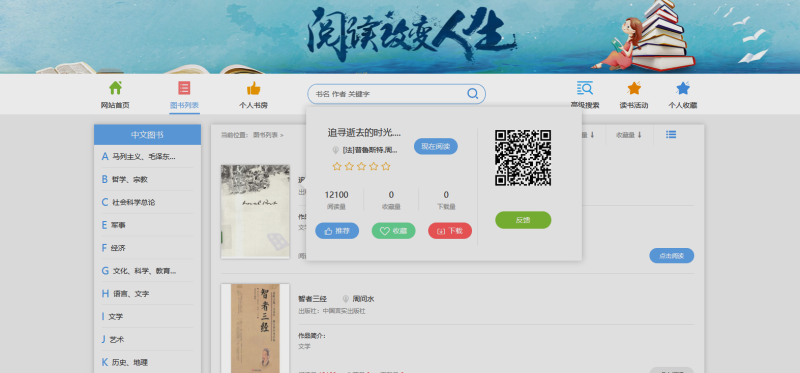Click the 下载量 label in popup
Image resolution: width=800 pixels, height=373 pixels.
pyautogui.click(x=446, y=207)
